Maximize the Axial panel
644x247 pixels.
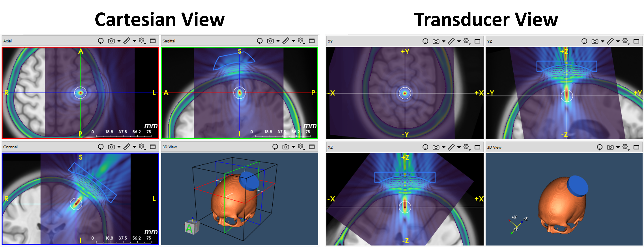(153, 41)
